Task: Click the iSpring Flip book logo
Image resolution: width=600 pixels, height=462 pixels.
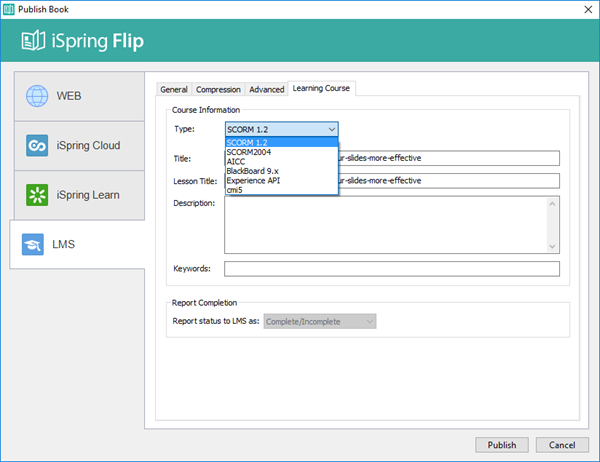Action: click(33, 41)
